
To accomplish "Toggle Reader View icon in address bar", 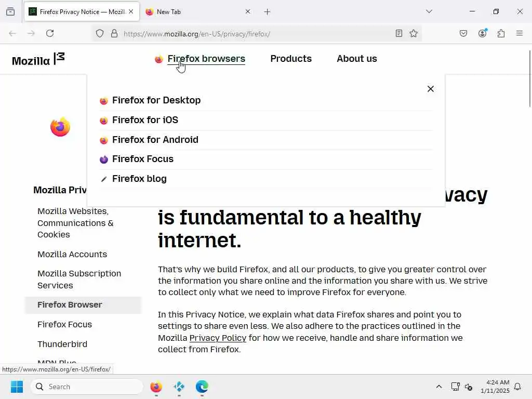I will [x=399, y=33].
